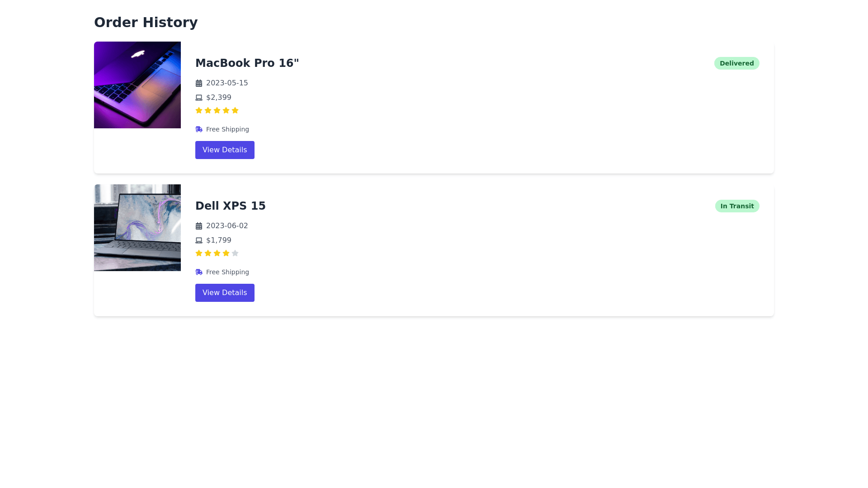
Task: Click the truck icon on the MacBook order
Action: pyautogui.click(x=199, y=129)
